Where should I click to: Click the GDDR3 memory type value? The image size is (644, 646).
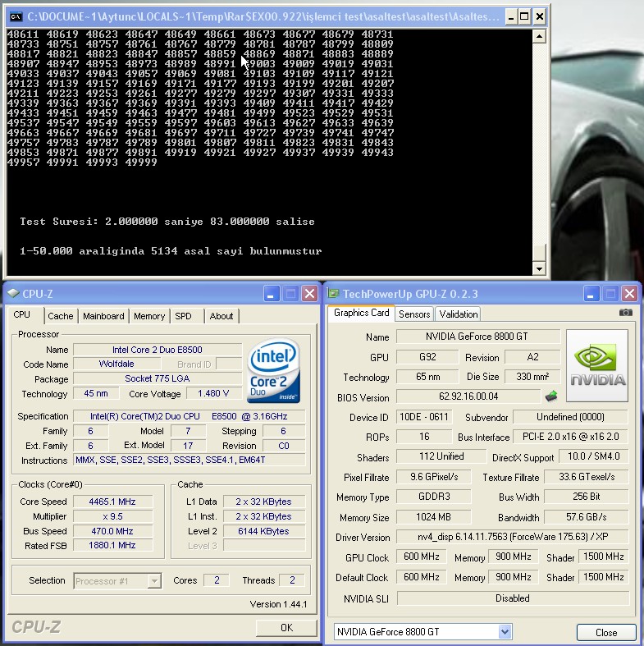pos(434,497)
